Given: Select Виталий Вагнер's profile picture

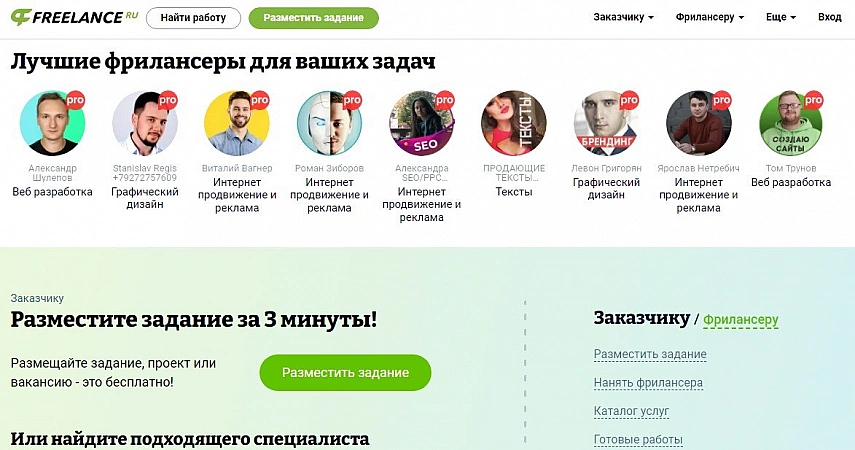Looking at the screenshot, I should pyautogui.click(x=237, y=123).
